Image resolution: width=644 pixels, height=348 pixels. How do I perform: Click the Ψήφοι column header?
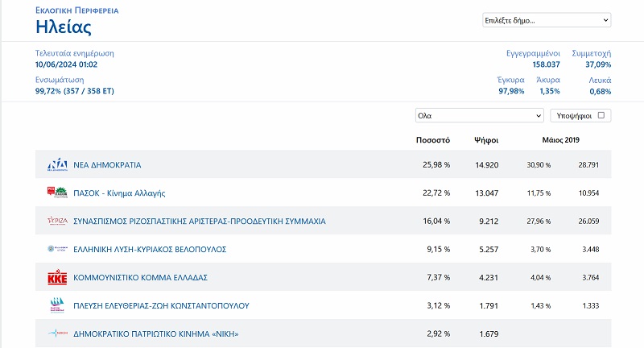486,140
